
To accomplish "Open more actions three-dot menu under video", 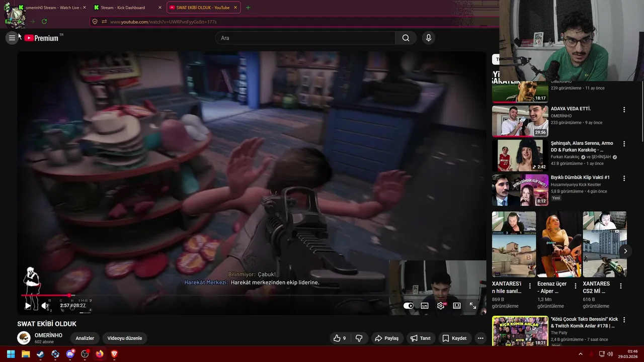I will tap(480, 338).
